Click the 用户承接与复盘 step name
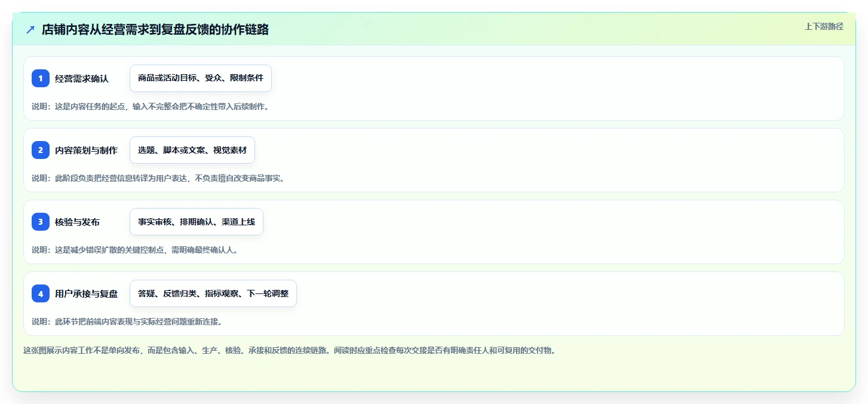 click(86, 293)
